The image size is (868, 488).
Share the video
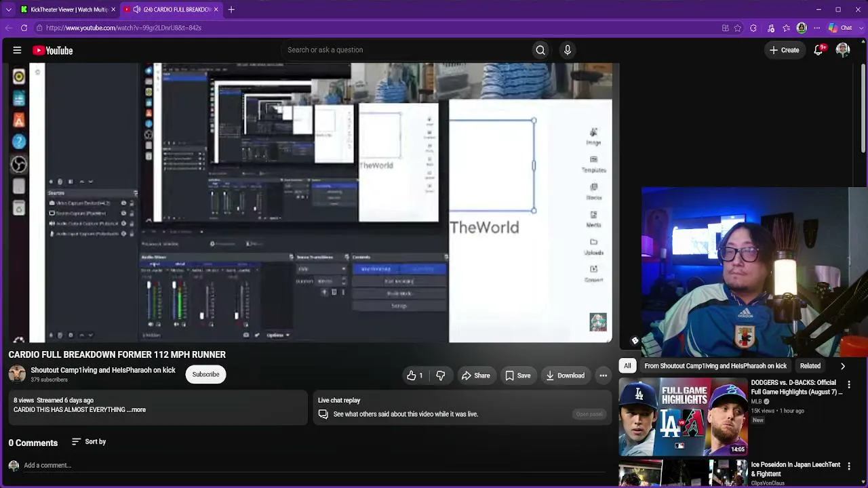click(x=475, y=375)
